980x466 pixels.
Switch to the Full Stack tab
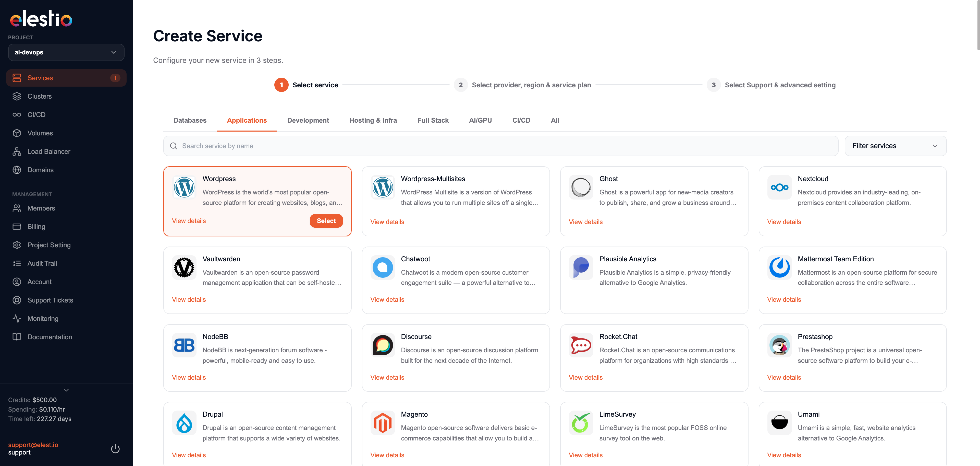pyautogui.click(x=433, y=120)
